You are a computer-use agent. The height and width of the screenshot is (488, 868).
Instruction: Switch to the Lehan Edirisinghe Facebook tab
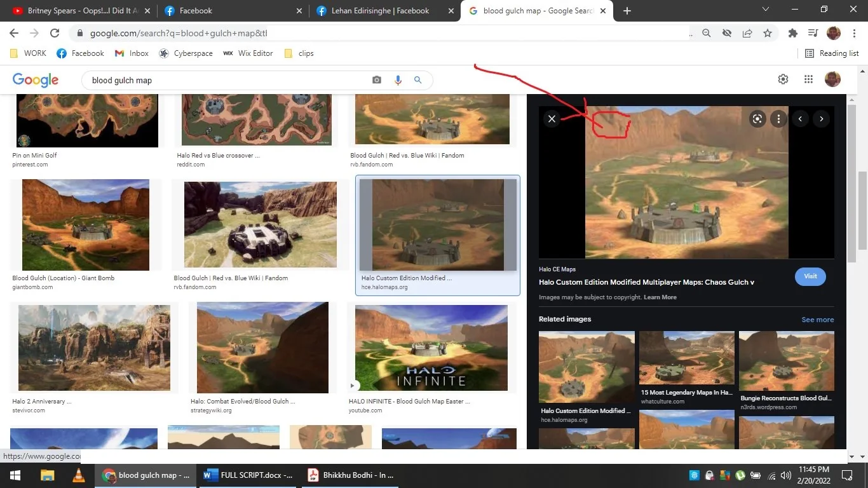[x=385, y=11]
